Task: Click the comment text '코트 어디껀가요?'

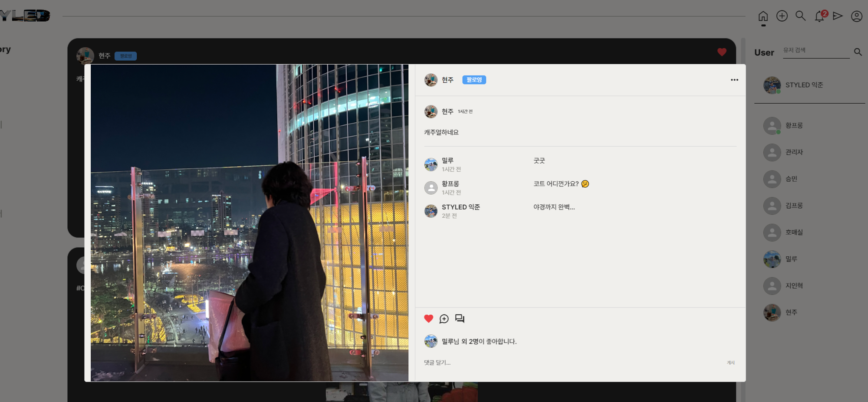Action: 561,184
